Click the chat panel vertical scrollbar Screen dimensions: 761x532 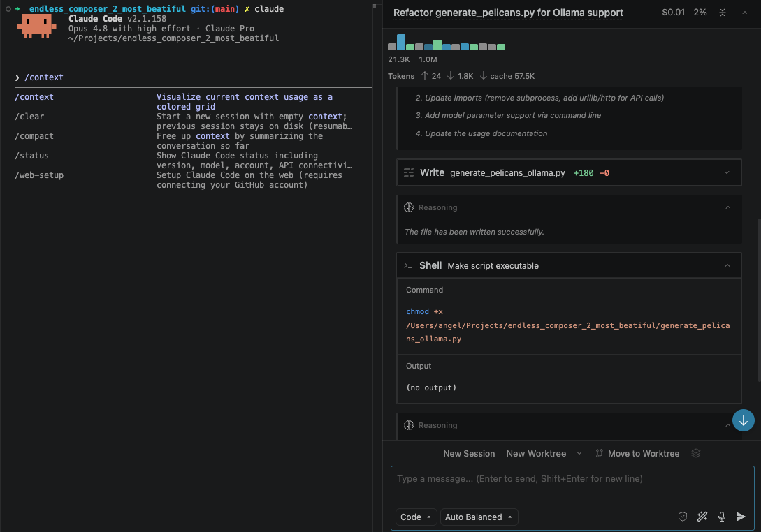click(759, 301)
